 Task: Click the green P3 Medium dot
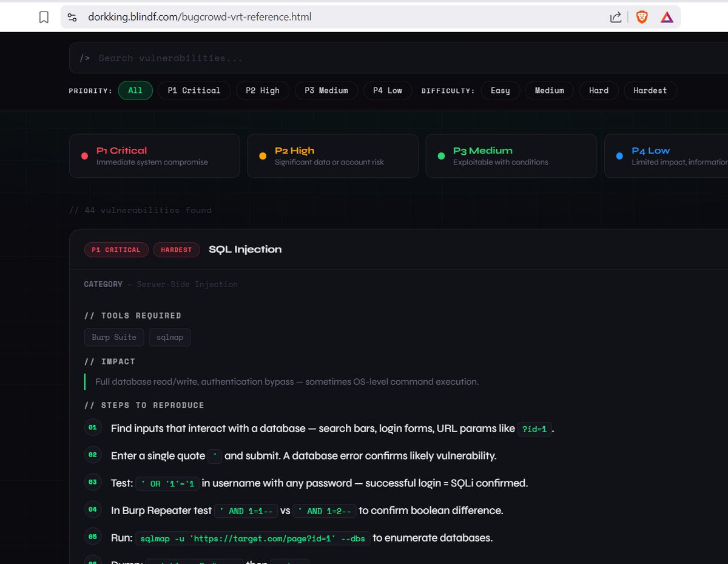(442, 156)
